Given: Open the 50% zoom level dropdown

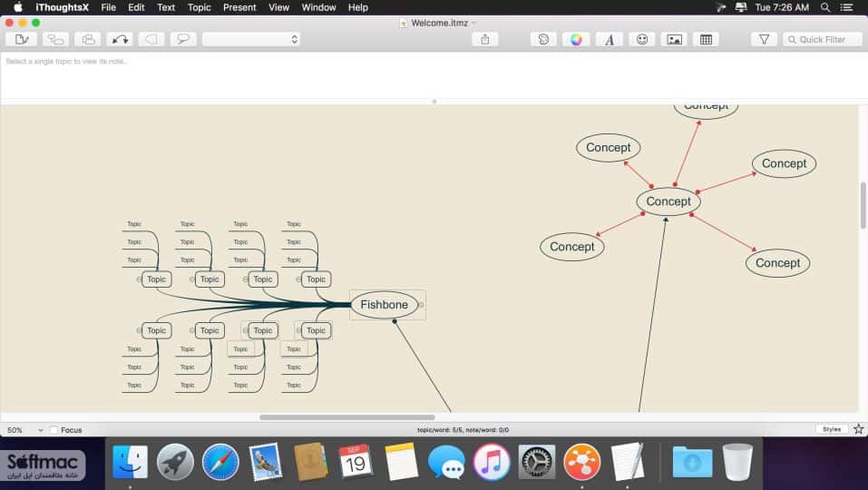Looking at the screenshot, I should click(x=24, y=429).
